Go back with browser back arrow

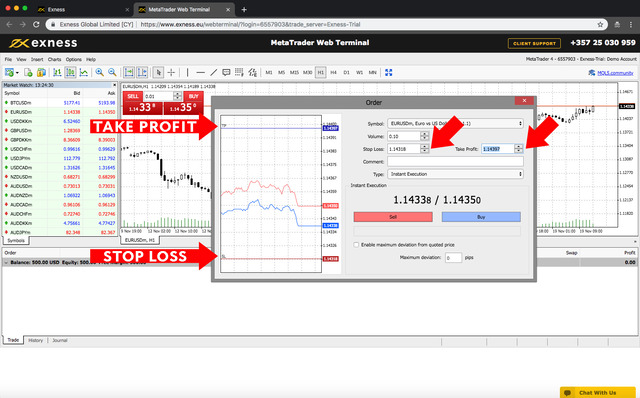click(9, 24)
